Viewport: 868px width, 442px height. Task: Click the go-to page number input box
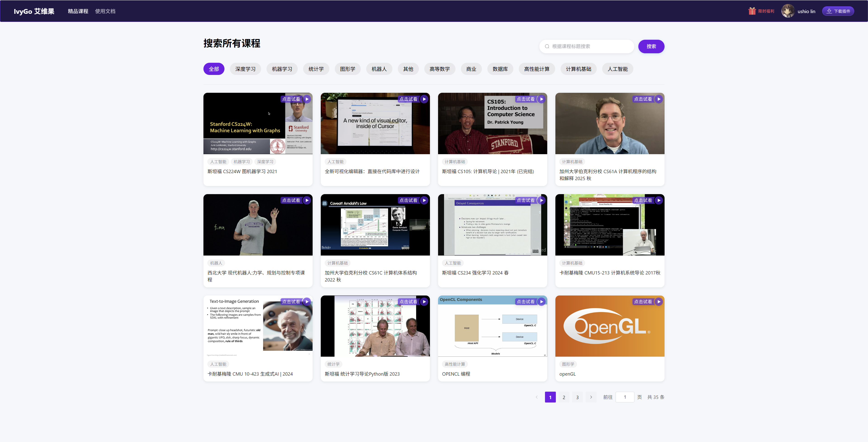click(x=625, y=397)
